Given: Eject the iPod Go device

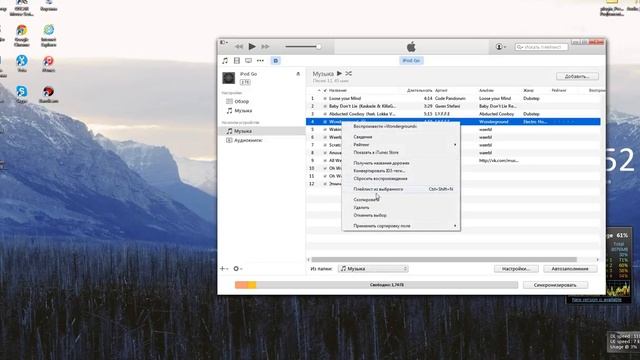Looking at the screenshot, I should click(x=298, y=74).
